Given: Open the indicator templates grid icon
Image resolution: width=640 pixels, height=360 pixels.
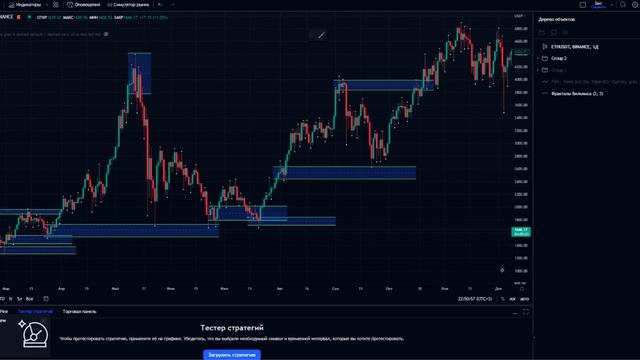Looking at the screenshot, I should pos(56,5).
